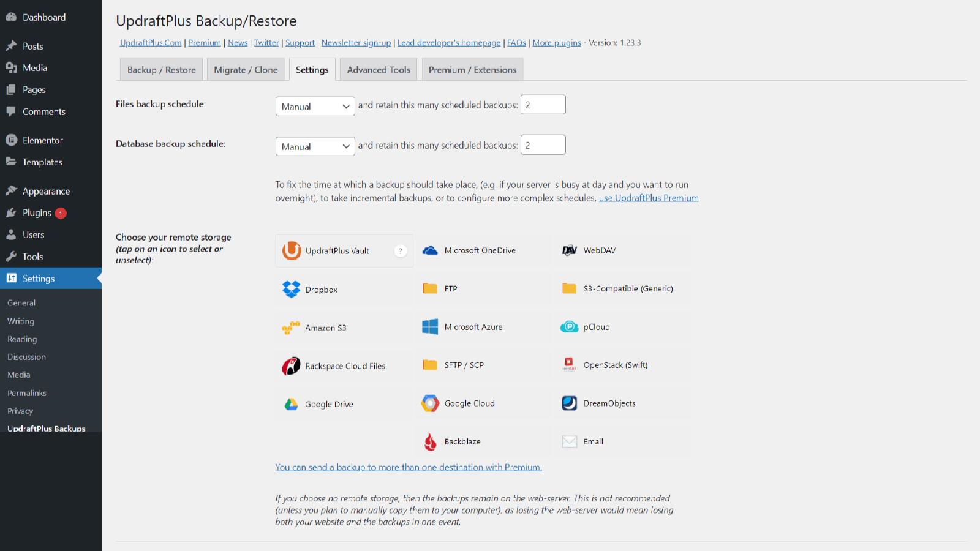This screenshot has width=980, height=551.
Task: Open Lead developer's homepage link
Action: tap(449, 43)
